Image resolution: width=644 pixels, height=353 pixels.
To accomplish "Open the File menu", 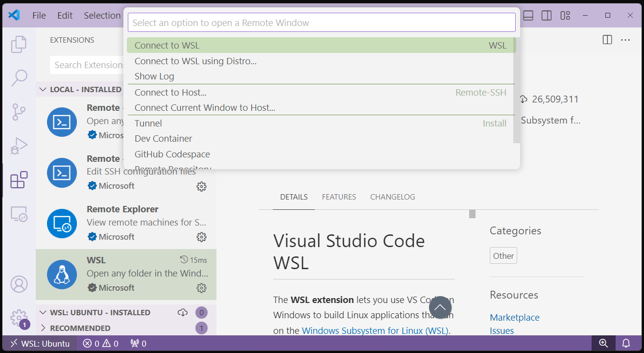I will pyautogui.click(x=39, y=15).
